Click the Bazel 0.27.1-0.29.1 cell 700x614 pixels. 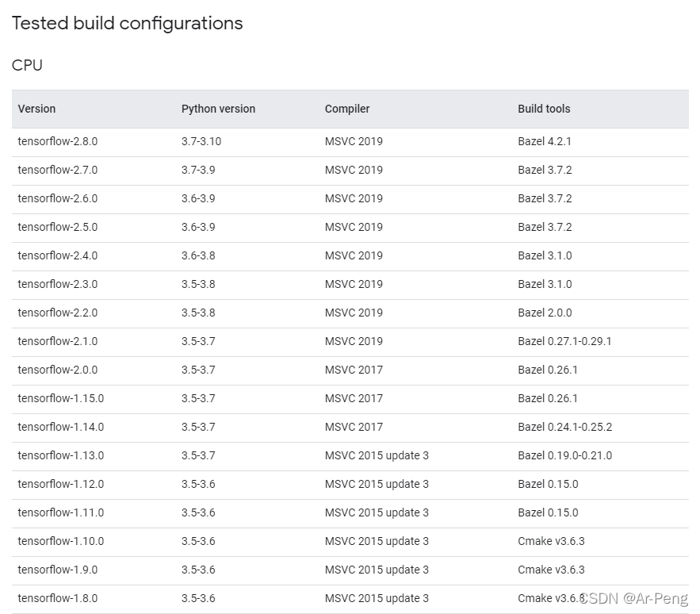pos(564,341)
